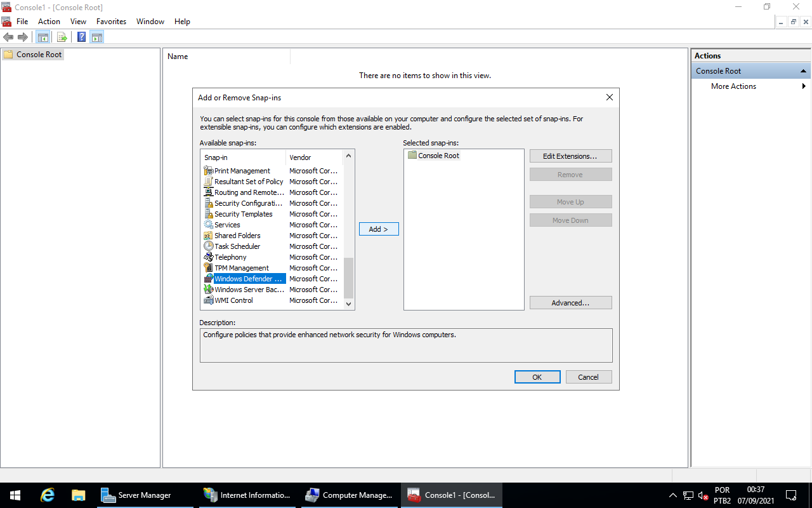This screenshot has height=508, width=812.
Task: Click the Help toolbar icon
Action: coord(81,37)
